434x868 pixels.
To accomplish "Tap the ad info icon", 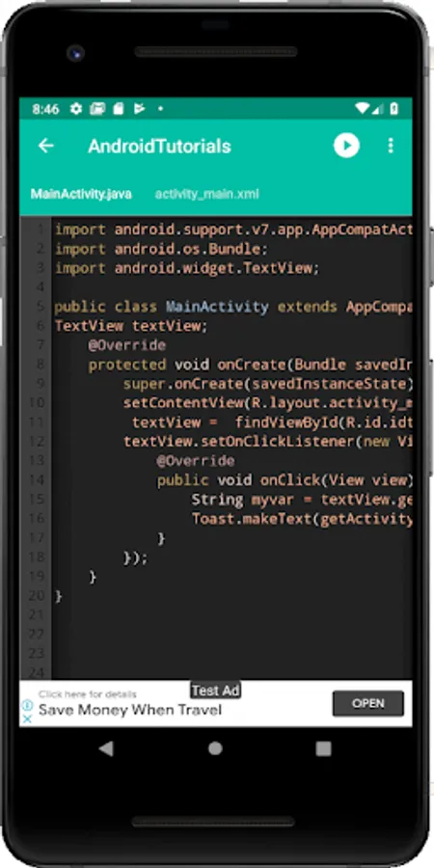I will pyautogui.click(x=27, y=705).
